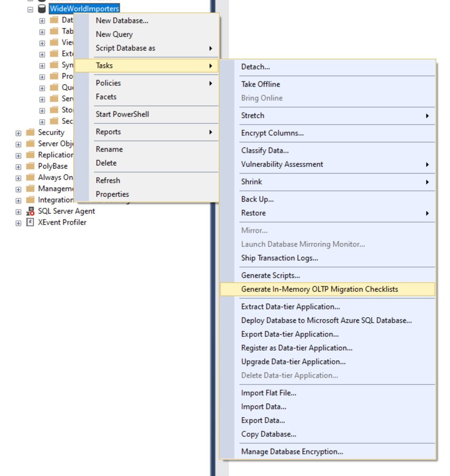Select the SQL Server Agent tree item

(66, 211)
